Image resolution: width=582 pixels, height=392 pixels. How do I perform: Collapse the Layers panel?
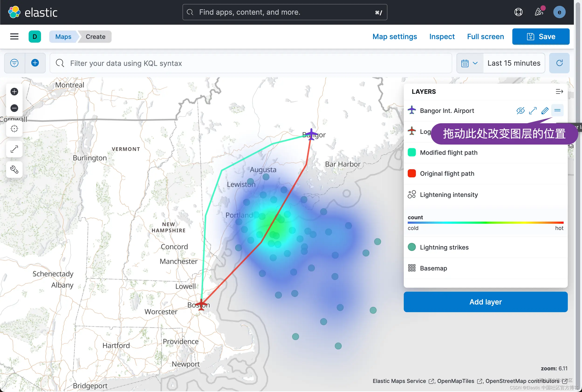point(559,92)
